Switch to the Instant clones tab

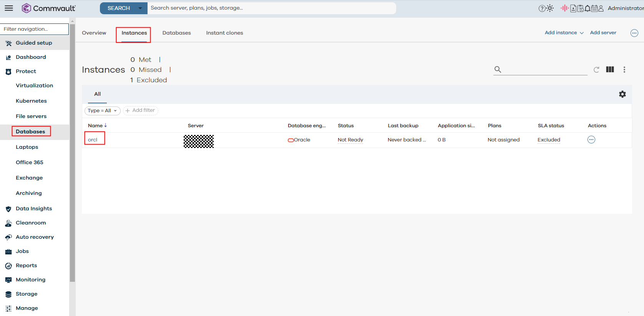tap(224, 33)
